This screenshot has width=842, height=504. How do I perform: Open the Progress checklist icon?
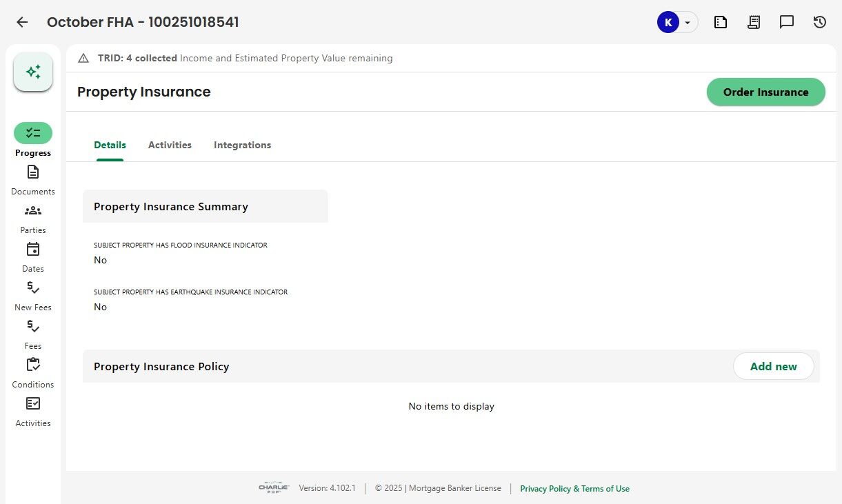point(33,133)
